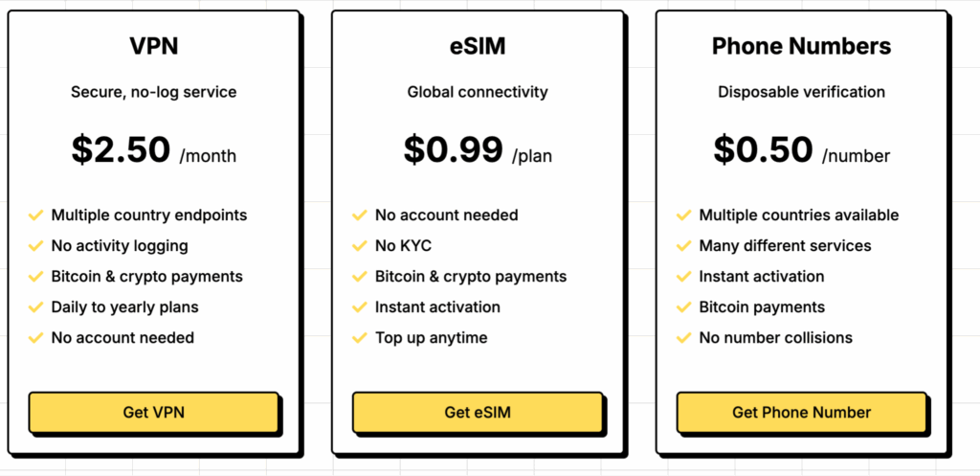Click checkmark beside Multiple country endpoints
The image size is (980, 476).
coord(36,215)
